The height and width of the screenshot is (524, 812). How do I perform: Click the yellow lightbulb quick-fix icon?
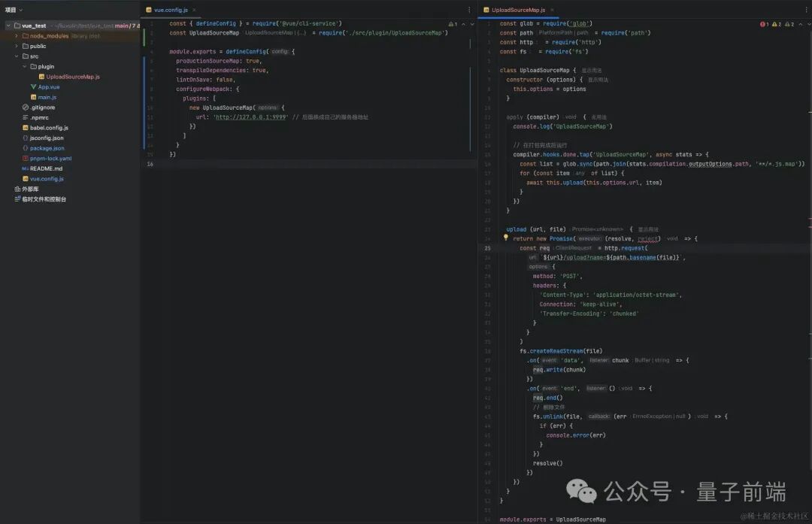(506, 237)
